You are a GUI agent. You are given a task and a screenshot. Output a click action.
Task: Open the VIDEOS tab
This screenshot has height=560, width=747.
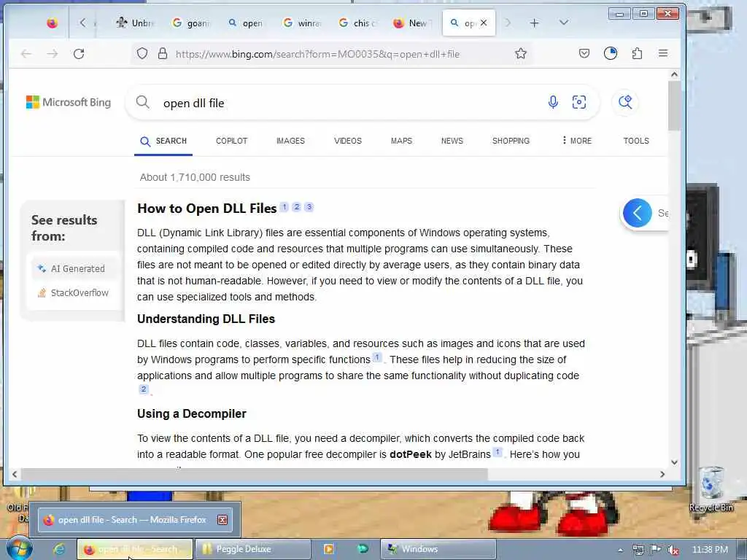[x=348, y=141]
